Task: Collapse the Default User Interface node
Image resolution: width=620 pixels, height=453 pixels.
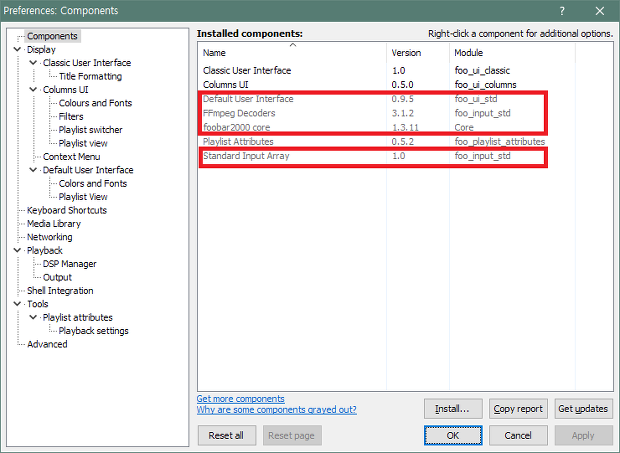Action: click(33, 170)
